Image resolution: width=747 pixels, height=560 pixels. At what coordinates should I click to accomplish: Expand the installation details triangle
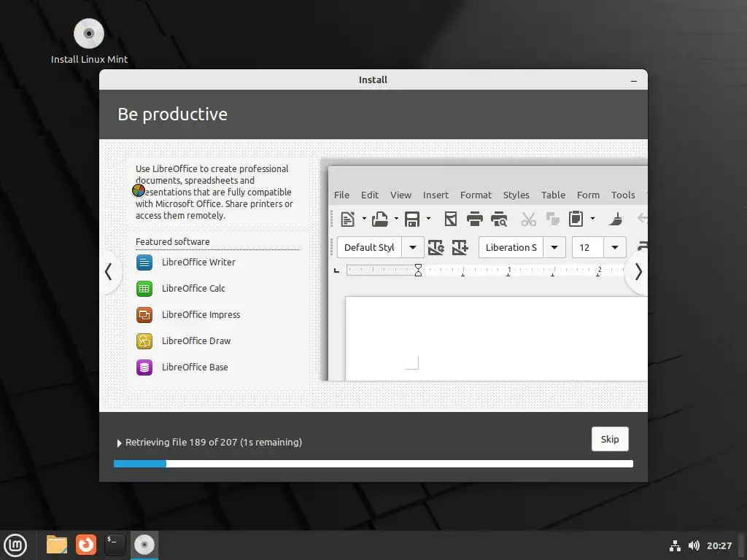[x=119, y=443]
